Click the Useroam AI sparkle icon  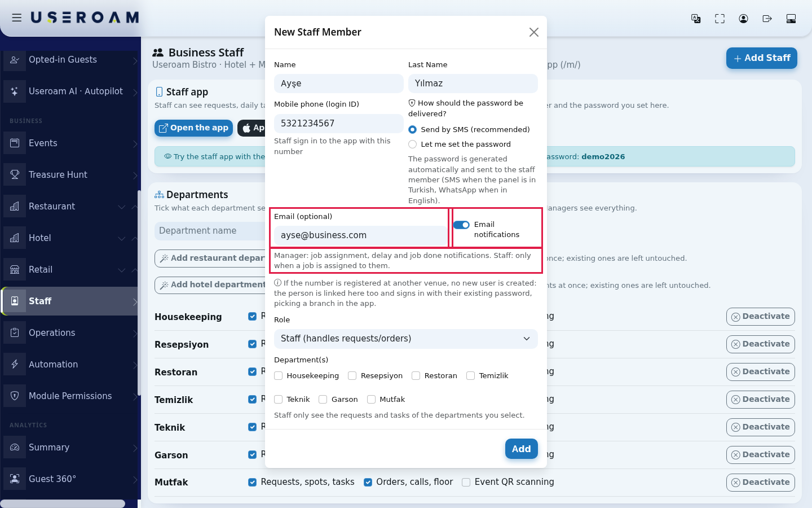click(15, 91)
